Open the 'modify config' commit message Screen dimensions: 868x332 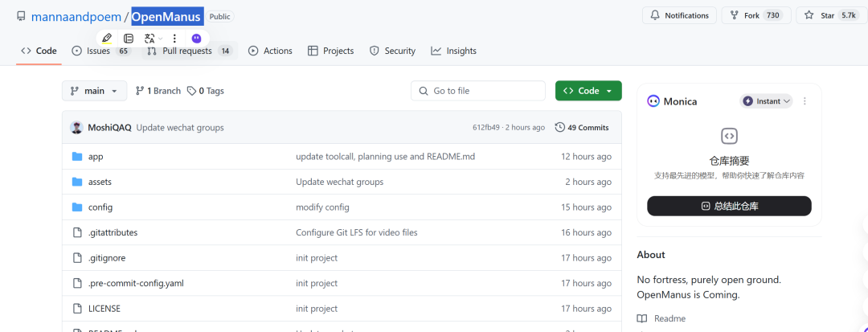(322, 207)
